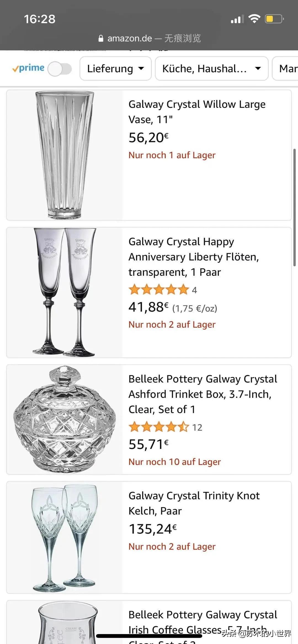Expand the Küche, Haushalt category dropdown
The image size is (298, 644).
[211, 69]
